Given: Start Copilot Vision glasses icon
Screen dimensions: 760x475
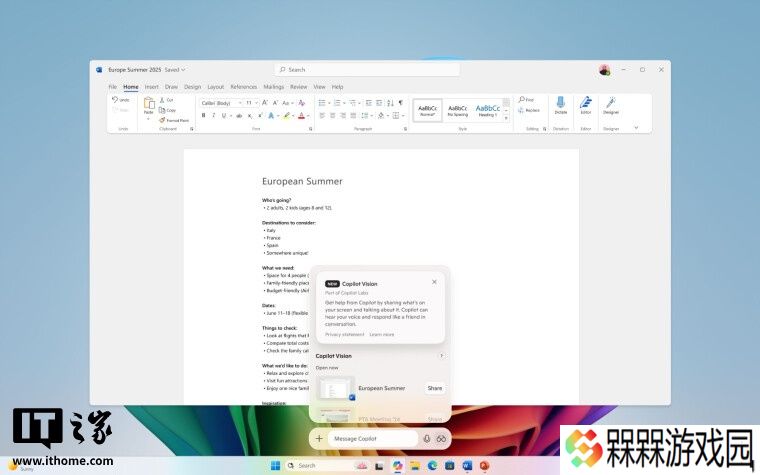Looking at the screenshot, I should pos(441,439).
